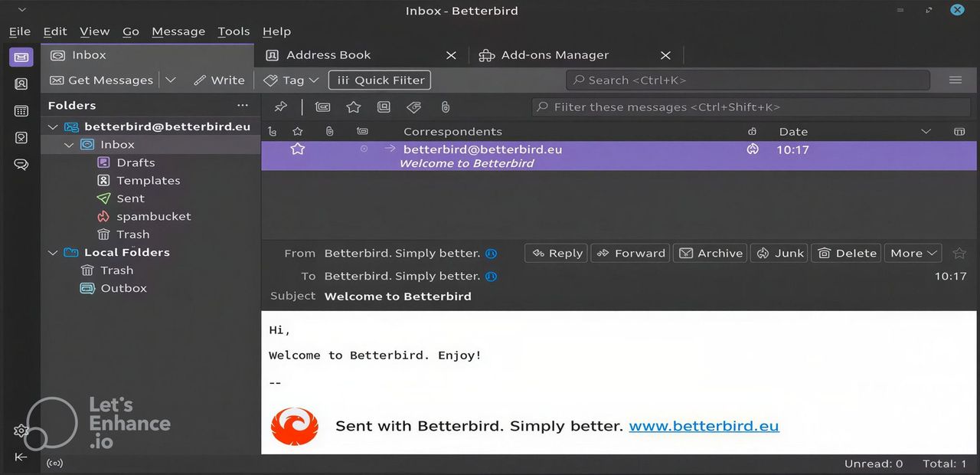The height and width of the screenshot is (475, 980).
Task: Open the More actions dropdown
Action: pos(912,253)
